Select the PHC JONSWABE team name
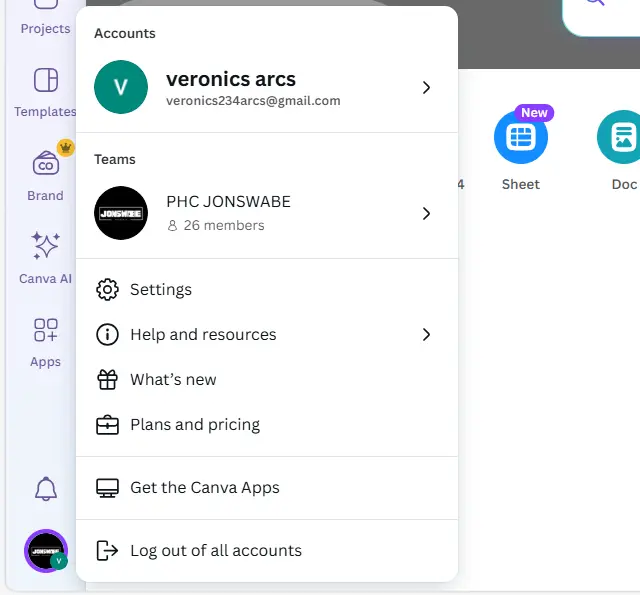The width and height of the screenshot is (640, 595). pos(229,202)
